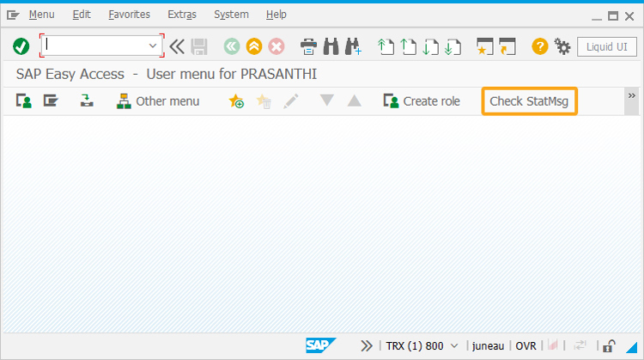Go to Next Page icon
Screen dimensions: 644x360
430,46
